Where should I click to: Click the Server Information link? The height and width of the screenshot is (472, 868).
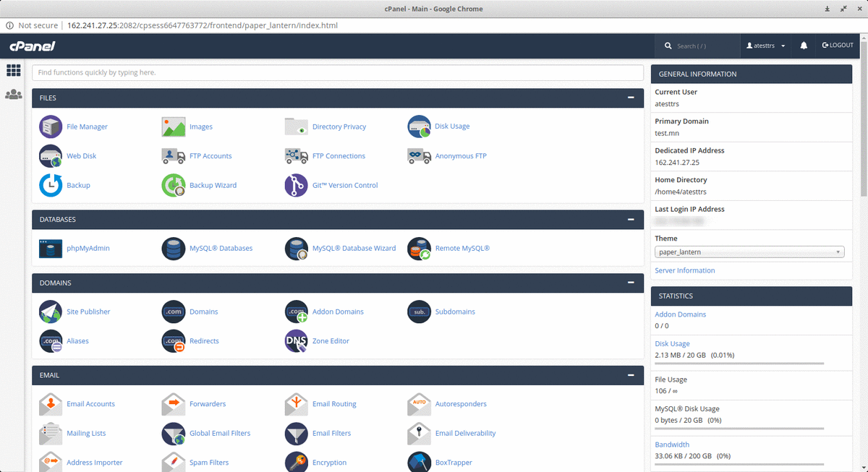[685, 270]
